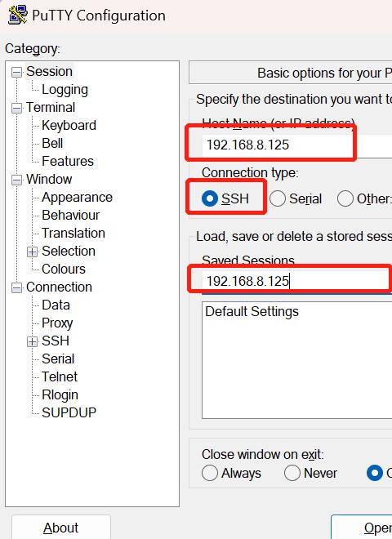Collapse the Session tree node
Viewport: 392px width, 539px height.
pos(16,72)
